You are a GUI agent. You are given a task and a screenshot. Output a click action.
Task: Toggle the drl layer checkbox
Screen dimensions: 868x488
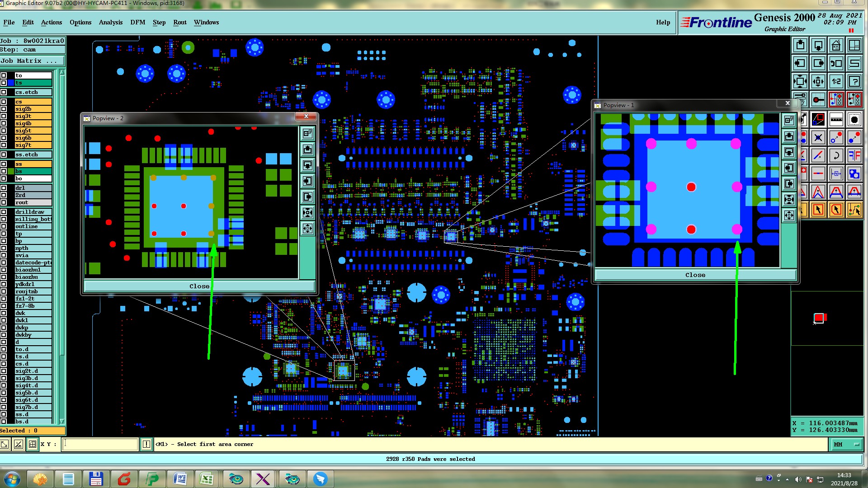coord(4,188)
